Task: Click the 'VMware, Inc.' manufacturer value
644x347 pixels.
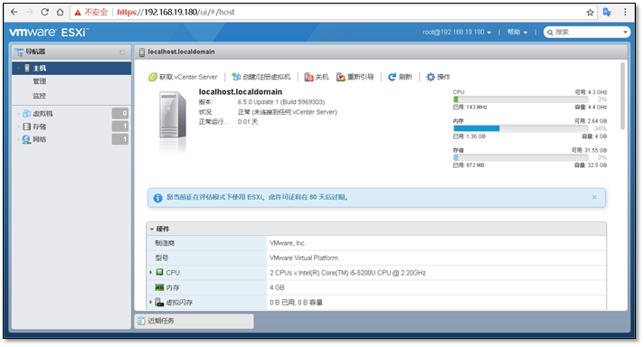Action: [x=288, y=243]
